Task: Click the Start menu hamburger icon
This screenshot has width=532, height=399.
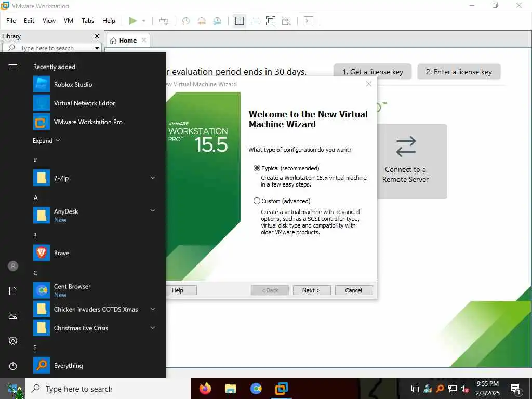Action: pos(13,67)
